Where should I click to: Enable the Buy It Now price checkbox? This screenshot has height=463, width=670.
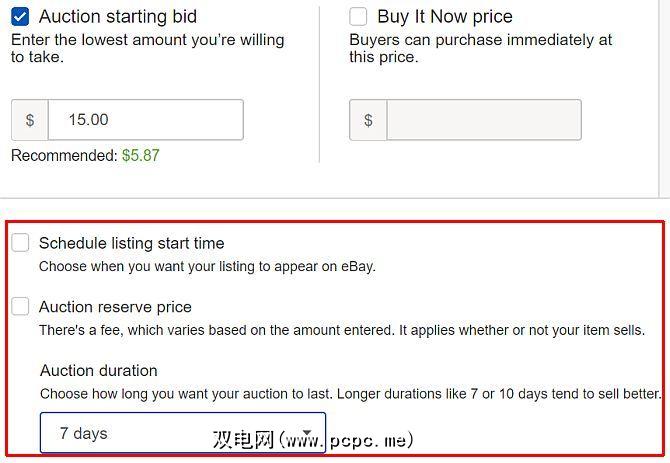[358, 16]
